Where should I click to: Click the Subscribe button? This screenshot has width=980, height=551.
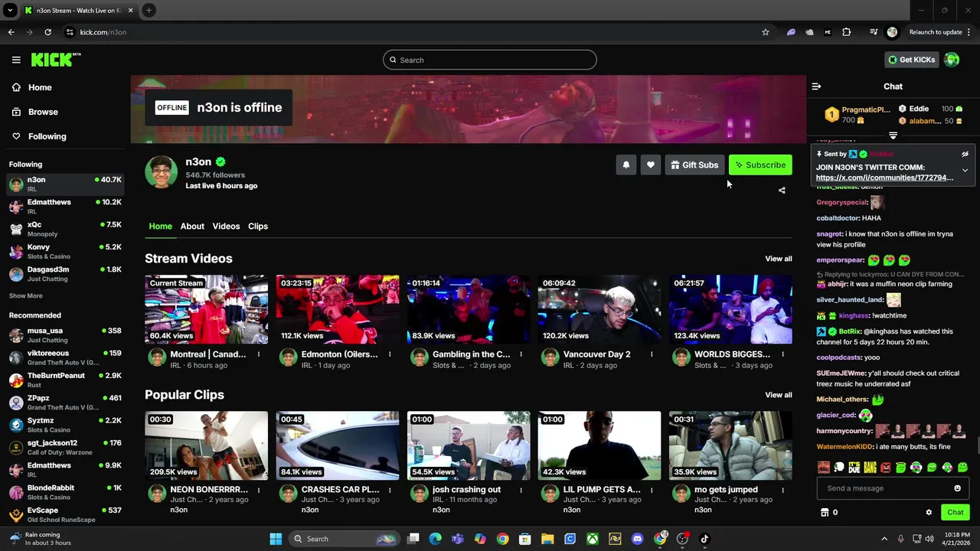(x=760, y=165)
